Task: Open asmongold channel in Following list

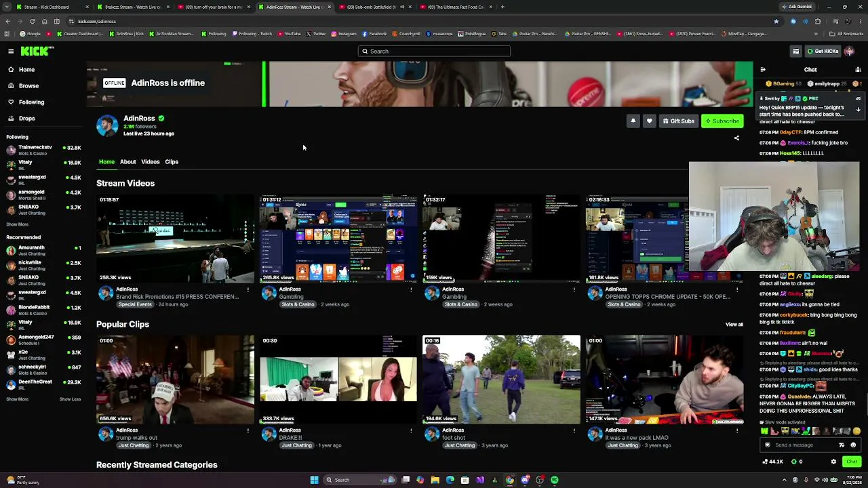Action: pos(43,195)
